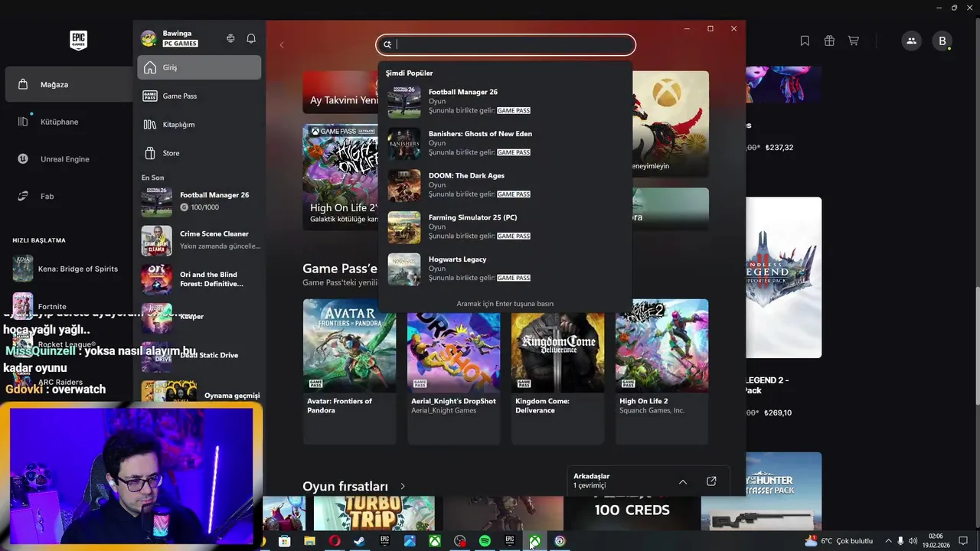Open Turbo Trip deal thumbnail
The image size is (980, 551).
(x=374, y=513)
